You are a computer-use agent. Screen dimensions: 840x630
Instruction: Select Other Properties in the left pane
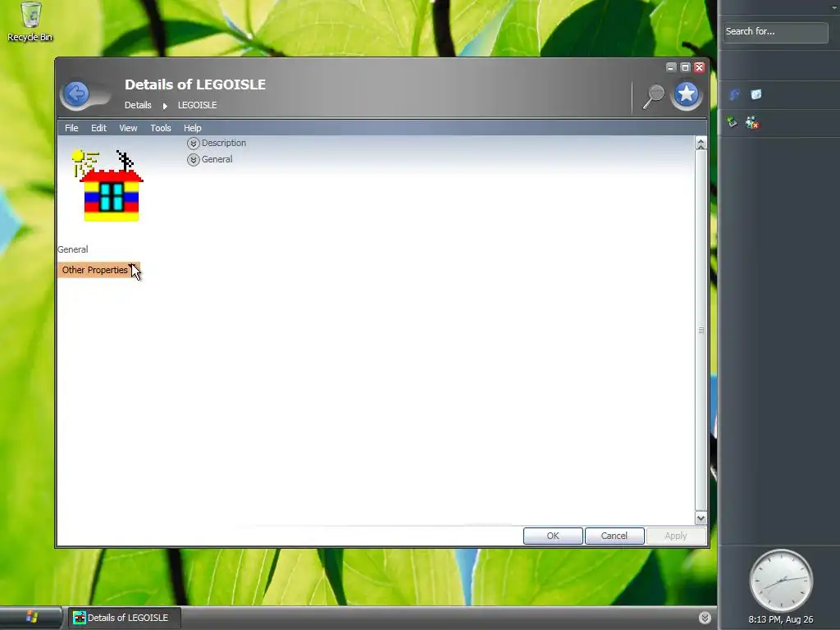coord(98,270)
